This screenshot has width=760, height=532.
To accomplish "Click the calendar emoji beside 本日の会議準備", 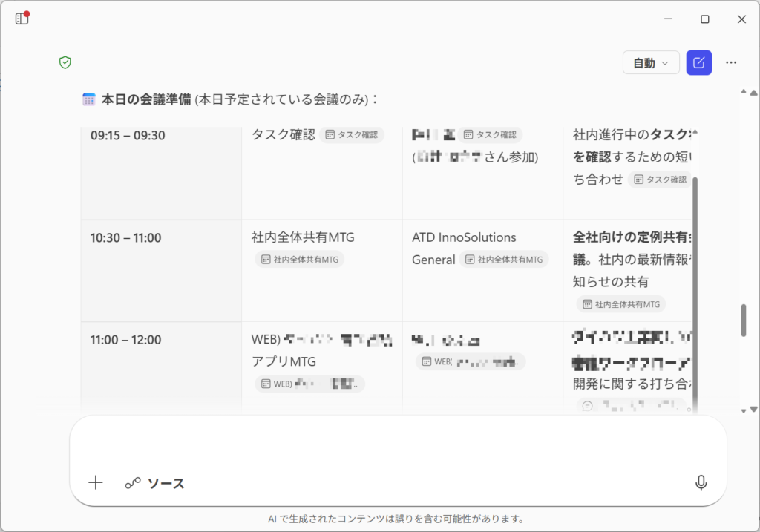I will (x=89, y=99).
